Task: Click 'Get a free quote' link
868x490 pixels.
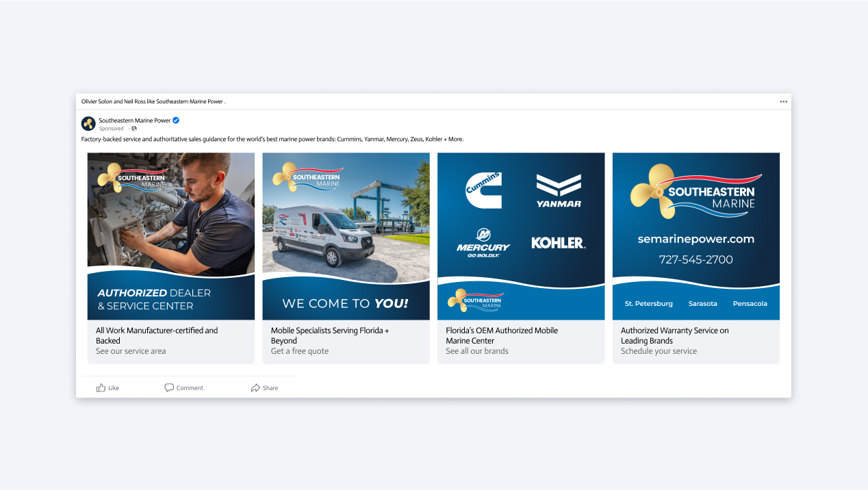Action: (300, 351)
